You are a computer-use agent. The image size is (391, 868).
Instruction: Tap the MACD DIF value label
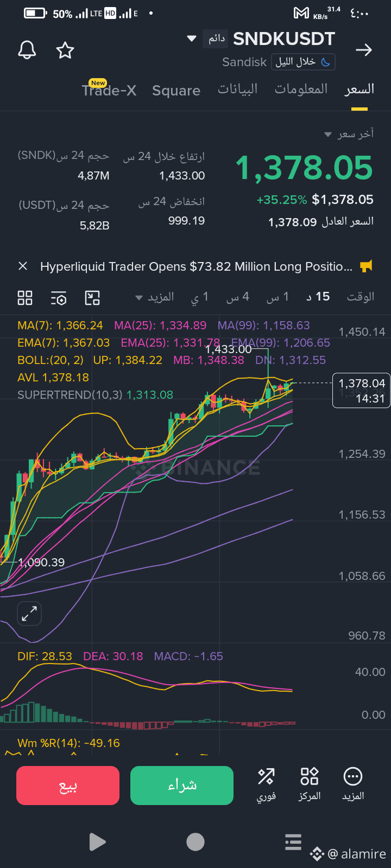click(x=45, y=656)
